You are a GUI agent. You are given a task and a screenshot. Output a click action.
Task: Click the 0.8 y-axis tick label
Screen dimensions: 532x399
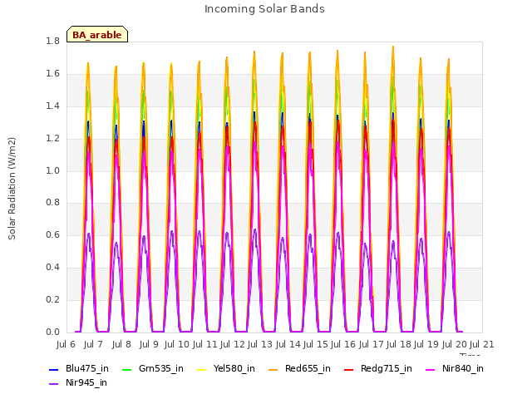point(52,203)
